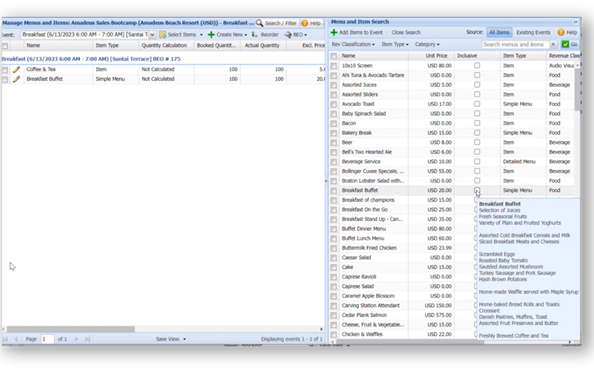Viewport: 594px width, 371px height.
Task: Click the left panel horizontal scrollbar
Action: 71,329
